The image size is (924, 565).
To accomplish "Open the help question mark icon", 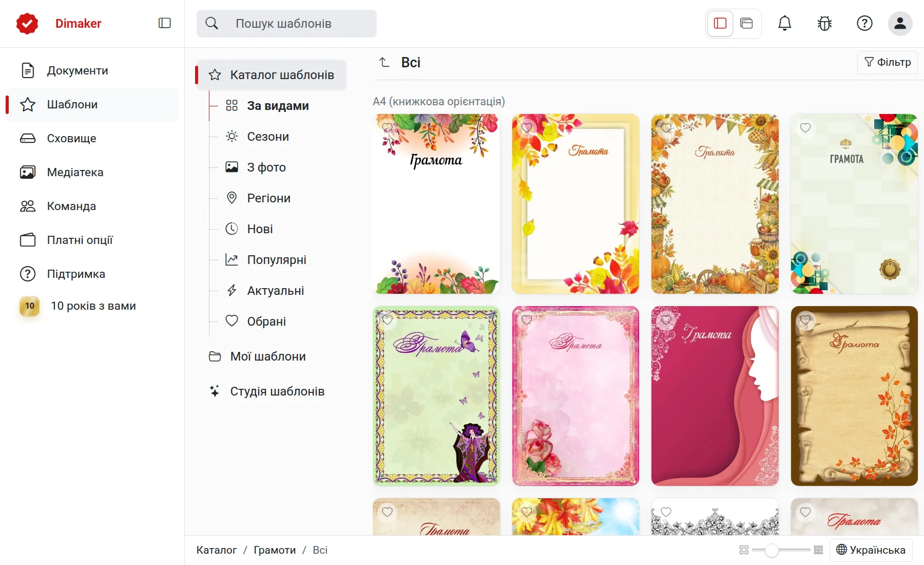I will point(864,23).
